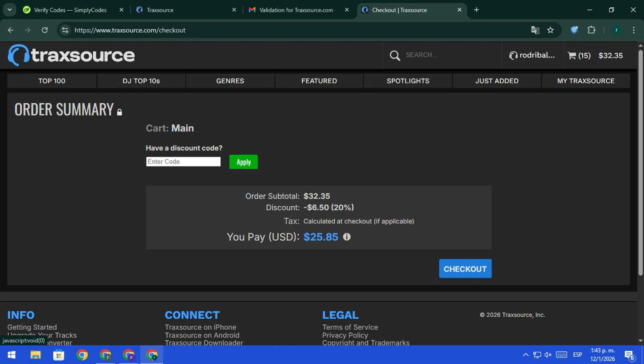644x364 pixels.
Task: Open TOP 100 menu
Action: (52, 81)
